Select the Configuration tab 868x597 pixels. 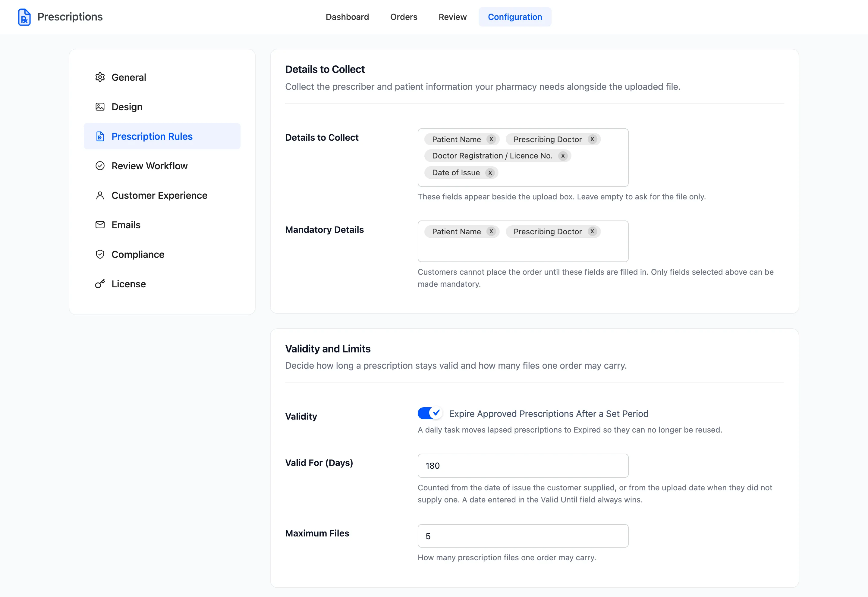(515, 17)
